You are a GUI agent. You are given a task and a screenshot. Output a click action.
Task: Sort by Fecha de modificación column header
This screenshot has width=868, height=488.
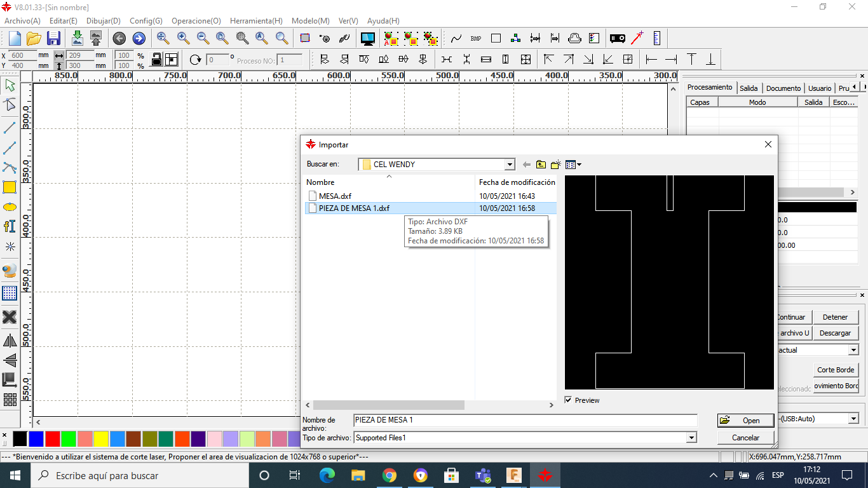click(x=517, y=182)
